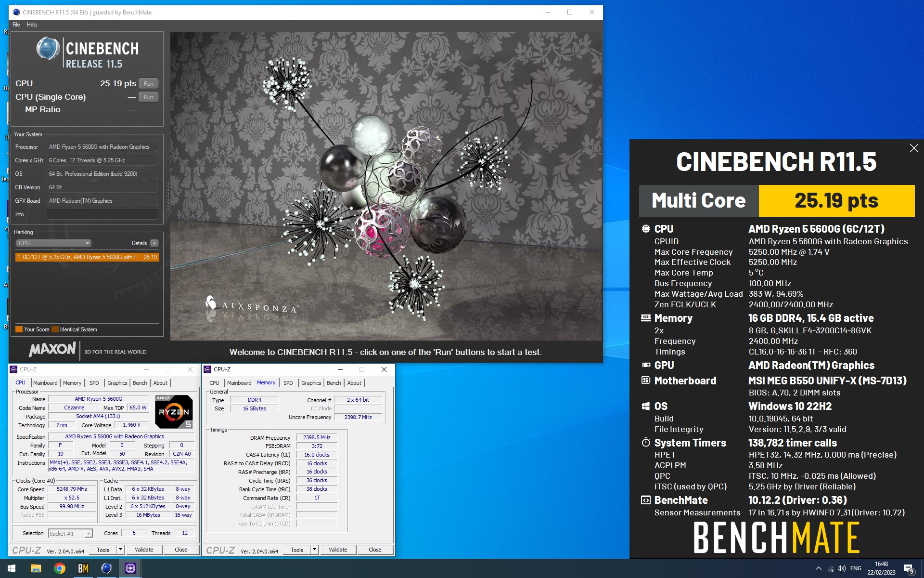Click left CPU-Z title bar app icon

(14, 369)
